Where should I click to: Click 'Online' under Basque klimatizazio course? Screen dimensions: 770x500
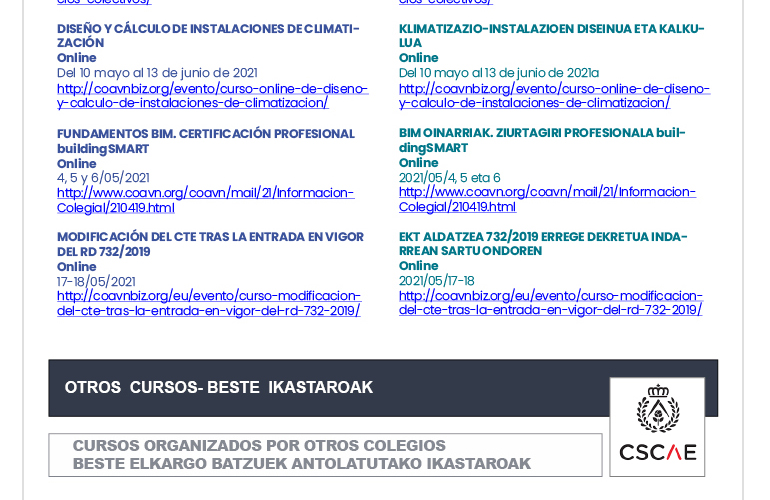point(418,57)
